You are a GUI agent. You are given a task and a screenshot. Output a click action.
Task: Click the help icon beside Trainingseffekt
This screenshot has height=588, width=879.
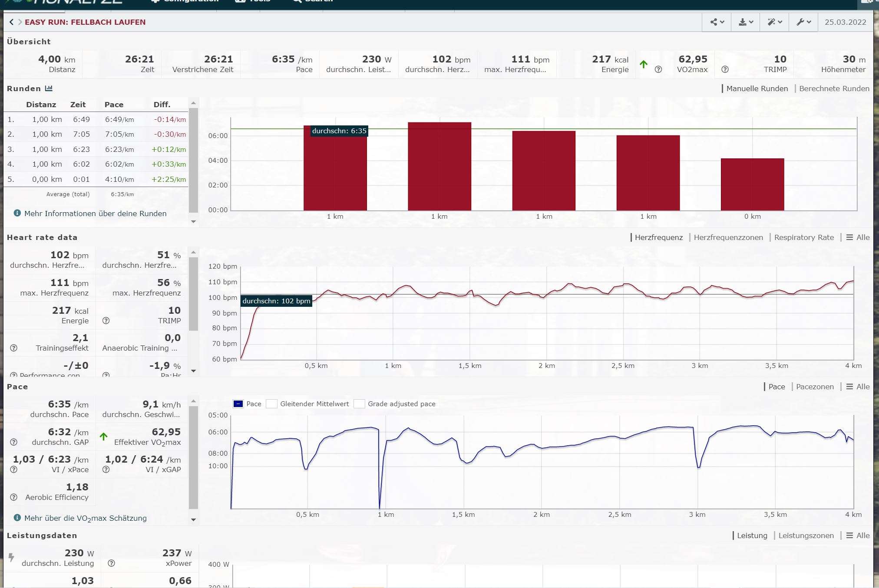pyautogui.click(x=14, y=348)
